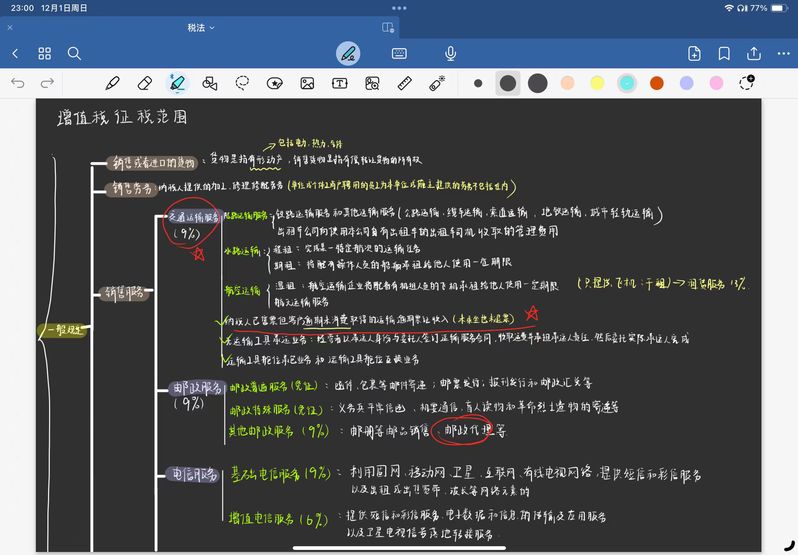Undo the last stroke

17,83
